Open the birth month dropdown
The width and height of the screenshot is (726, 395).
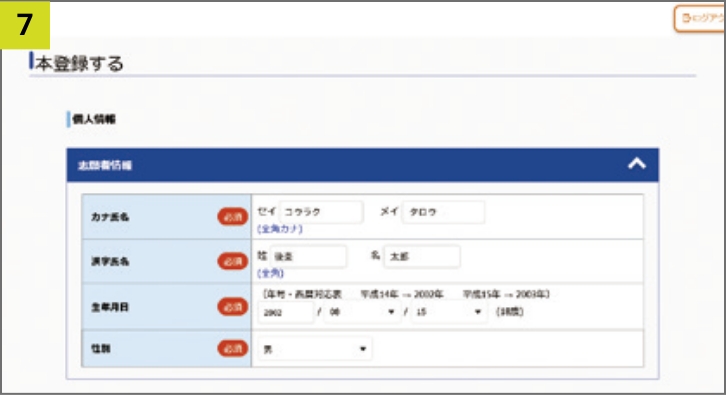point(362,312)
